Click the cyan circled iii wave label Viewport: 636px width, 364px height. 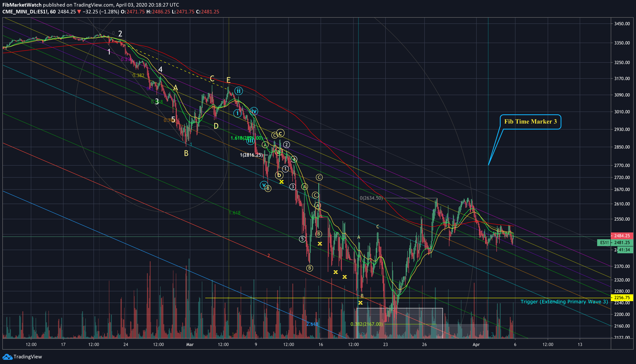click(x=250, y=141)
